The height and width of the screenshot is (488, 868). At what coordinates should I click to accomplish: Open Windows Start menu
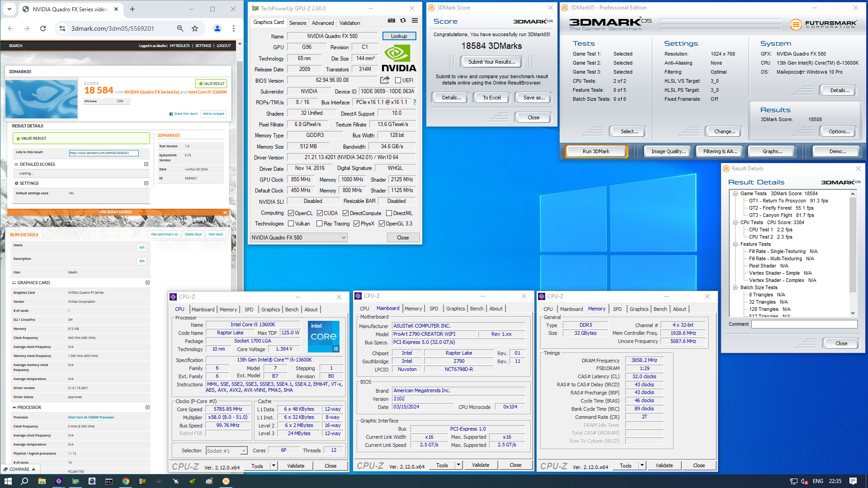click(x=8, y=481)
